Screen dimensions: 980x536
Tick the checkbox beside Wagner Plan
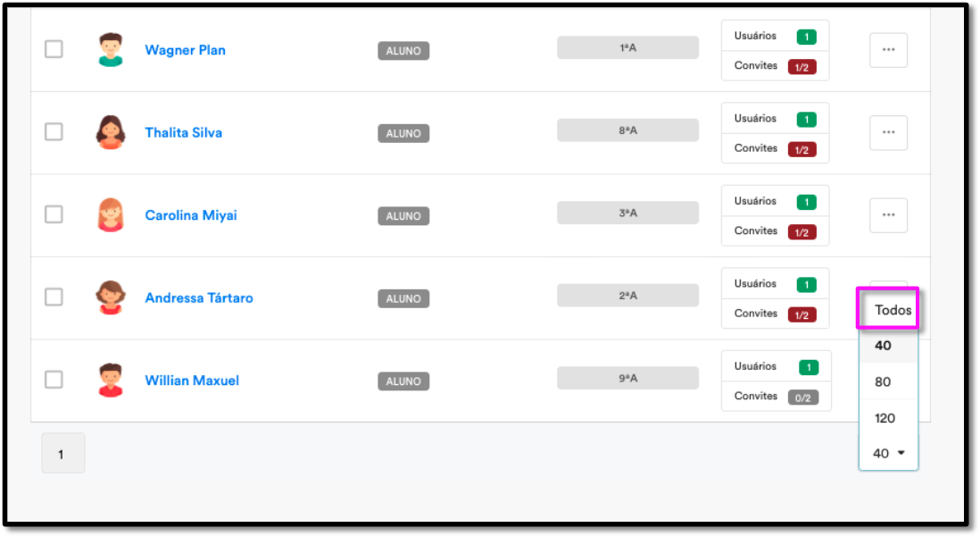(x=54, y=49)
